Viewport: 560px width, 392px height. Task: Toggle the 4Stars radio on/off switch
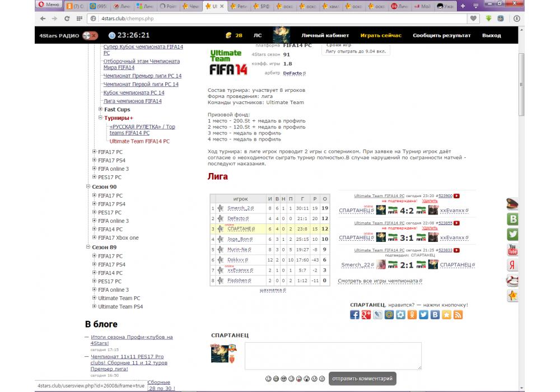point(90,35)
